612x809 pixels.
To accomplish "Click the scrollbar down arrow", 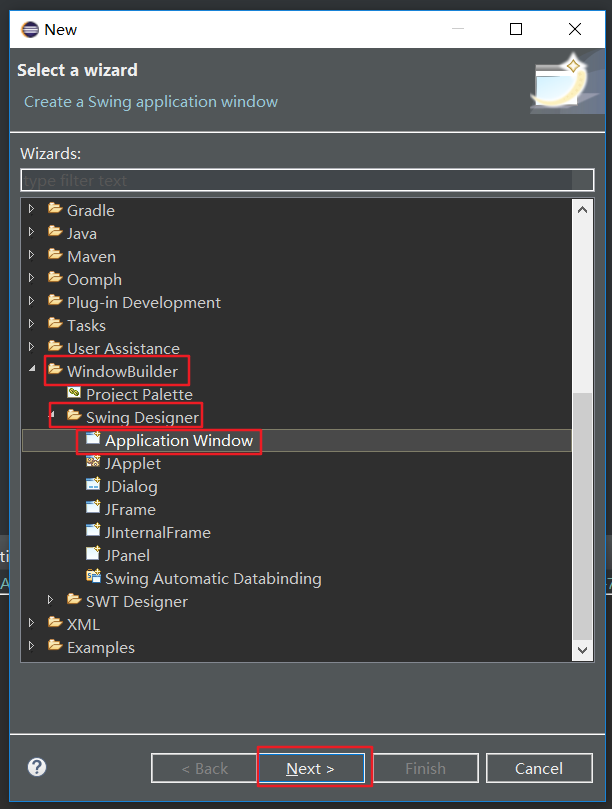I will pos(583,649).
